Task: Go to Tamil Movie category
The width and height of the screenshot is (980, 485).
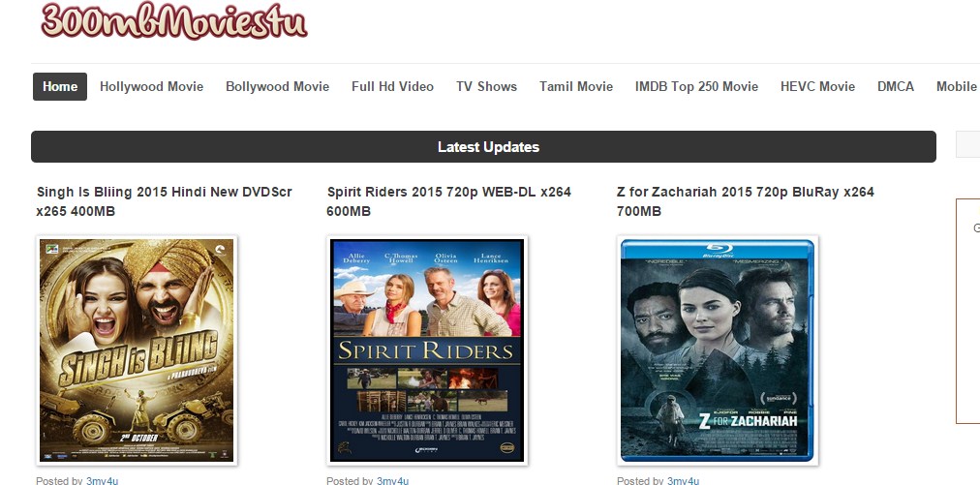Action: click(576, 86)
